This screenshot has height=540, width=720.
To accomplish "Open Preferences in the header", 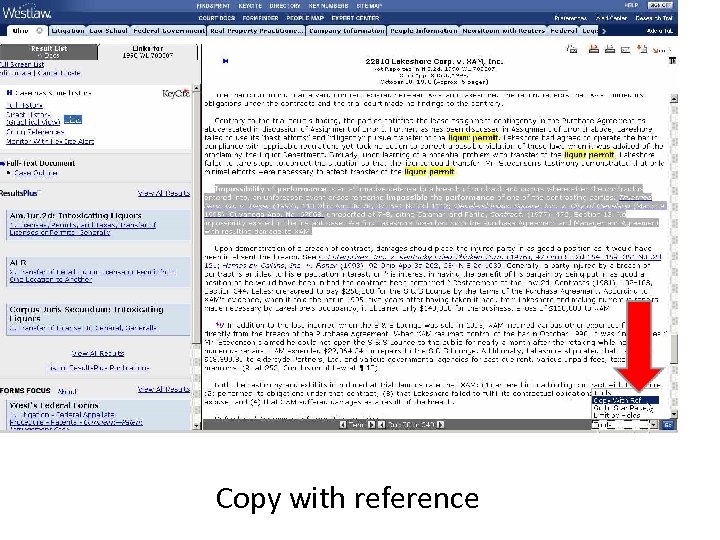I will point(570,18).
